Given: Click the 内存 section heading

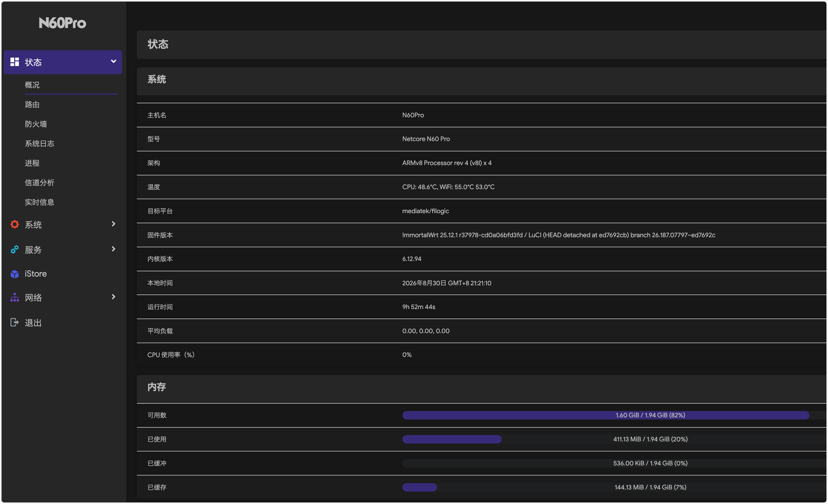Looking at the screenshot, I should pyautogui.click(x=157, y=387).
